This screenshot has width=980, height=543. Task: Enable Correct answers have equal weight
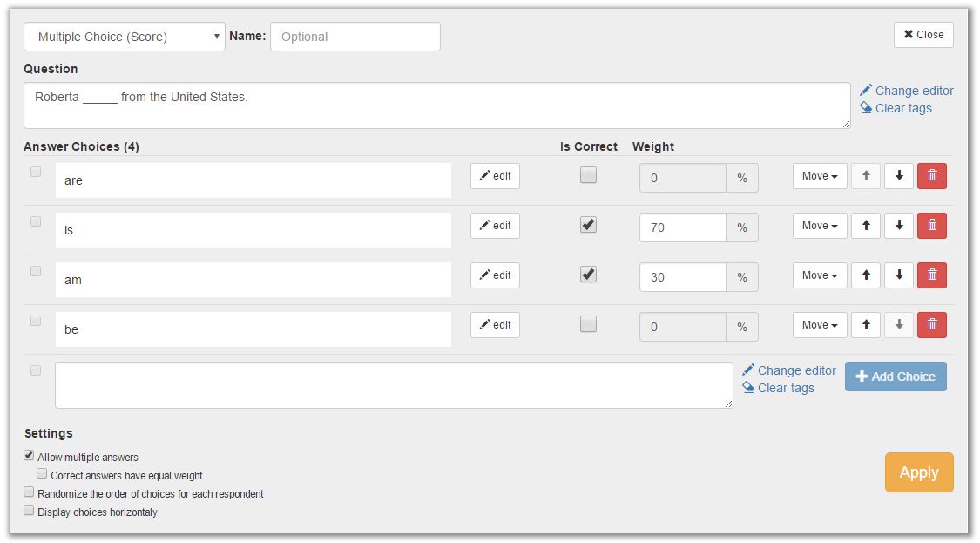click(x=42, y=473)
